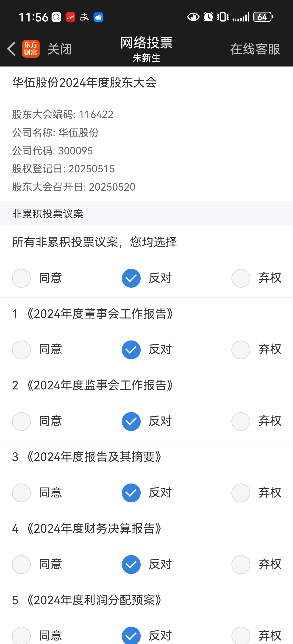Tap the alarm clock status icon
Image resolution: width=293 pixels, height=644 pixels.
[x=208, y=17]
